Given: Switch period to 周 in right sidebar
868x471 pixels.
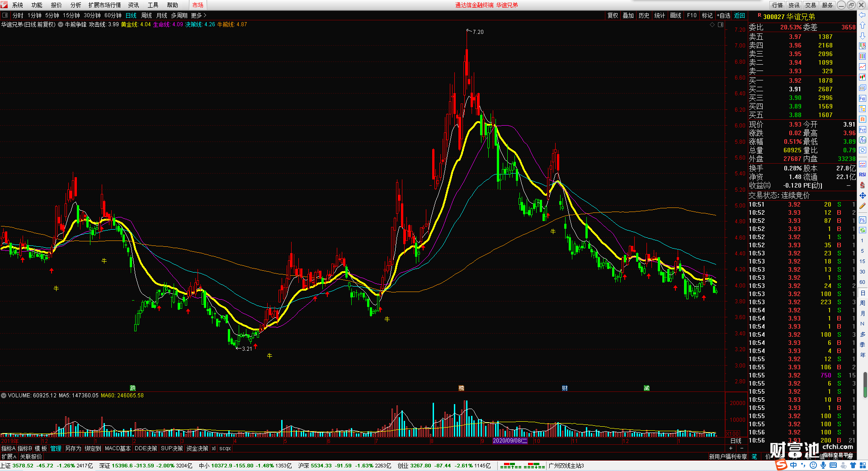Looking at the screenshot, I should click(862, 303).
